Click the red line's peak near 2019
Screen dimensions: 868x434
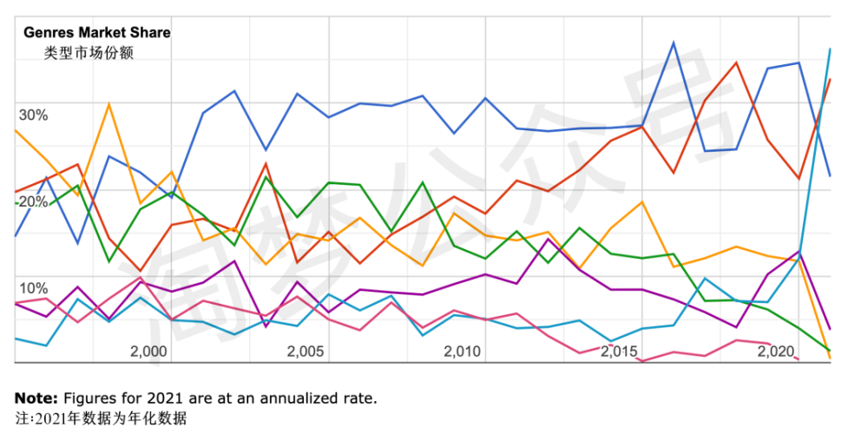coord(736,62)
